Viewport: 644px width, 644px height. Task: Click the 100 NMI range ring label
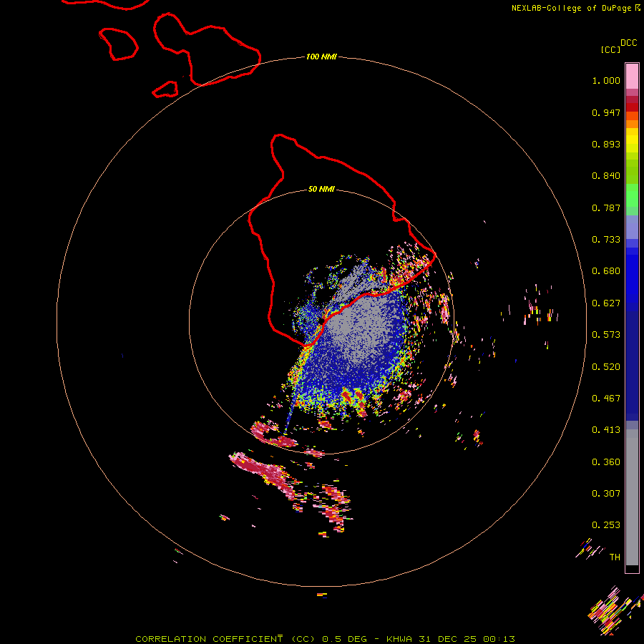tap(321, 57)
